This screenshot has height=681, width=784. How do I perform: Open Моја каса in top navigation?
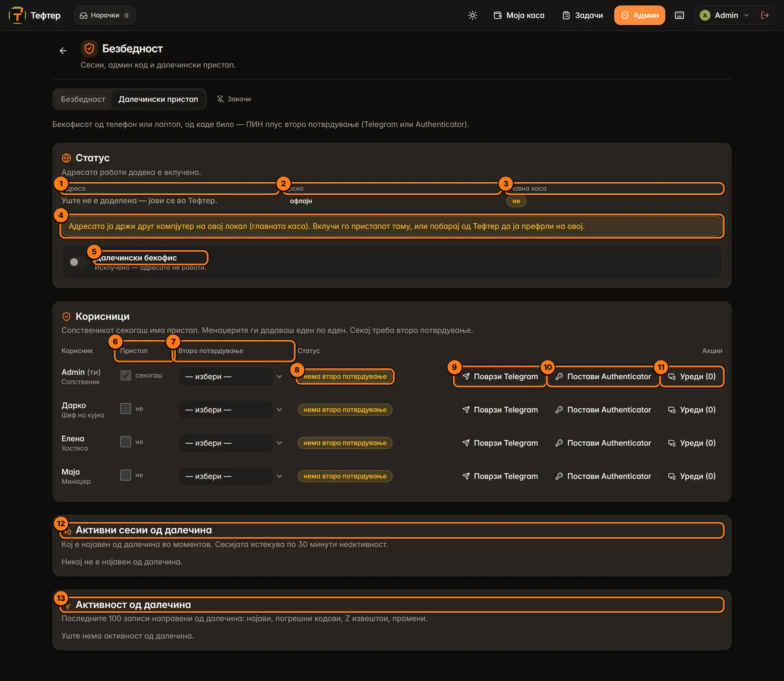click(519, 15)
